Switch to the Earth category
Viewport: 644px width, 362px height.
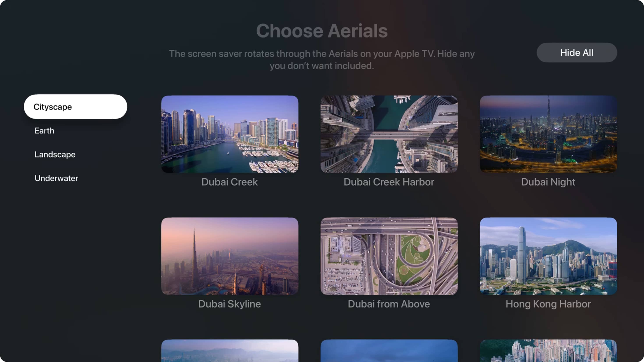44,131
